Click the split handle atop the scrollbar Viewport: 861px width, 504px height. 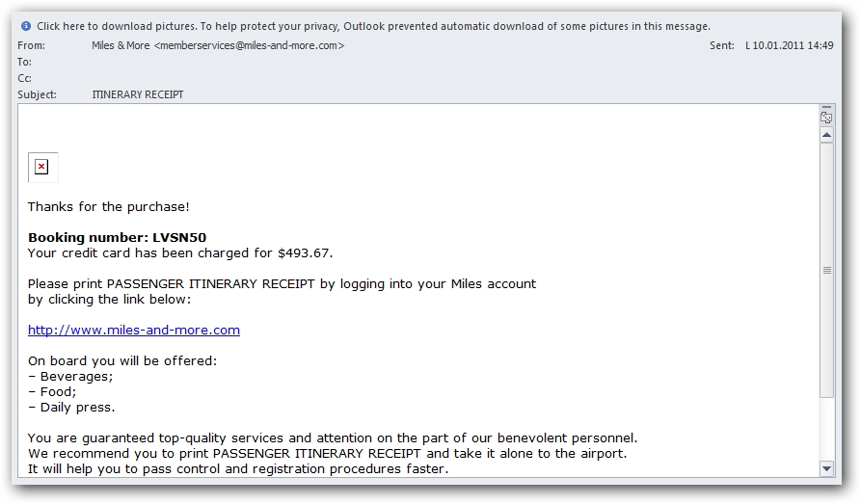pyautogui.click(x=826, y=108)
